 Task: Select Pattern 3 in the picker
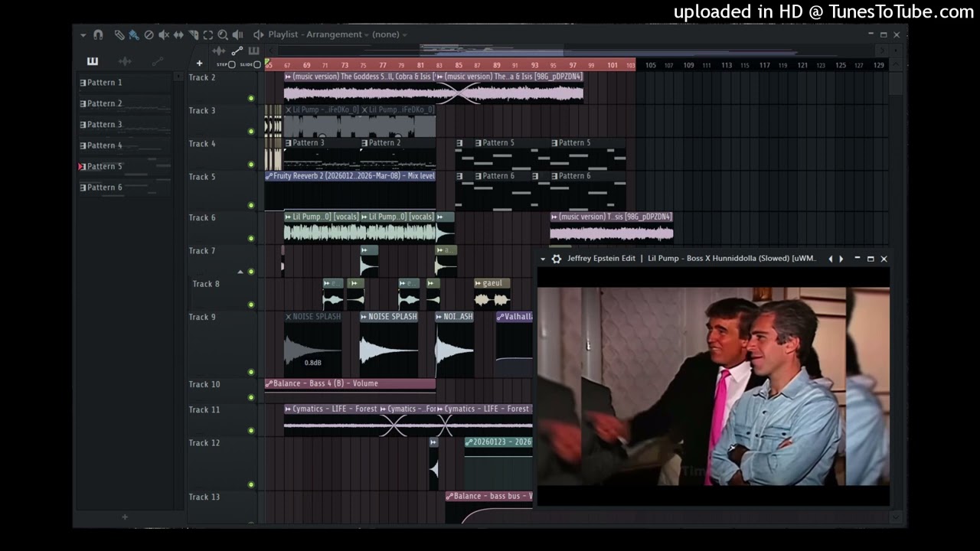click(123, 124)
